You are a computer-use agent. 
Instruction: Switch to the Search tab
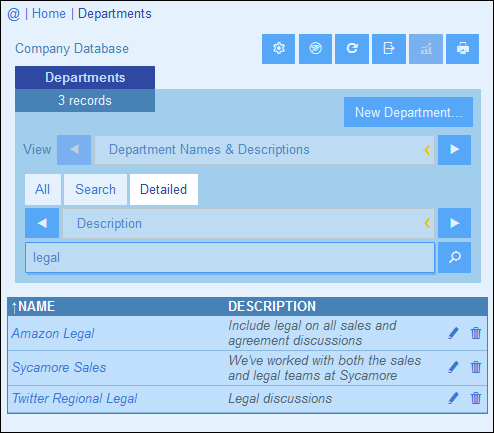coord(95,189)
